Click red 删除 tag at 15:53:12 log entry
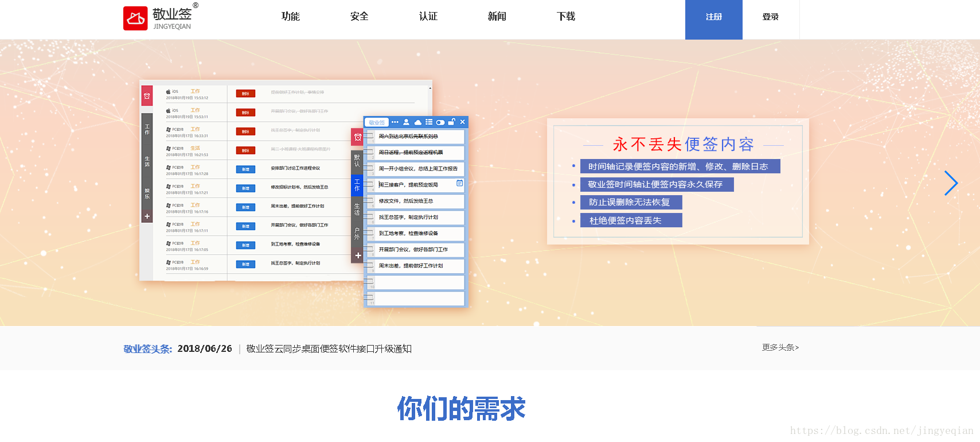Screen dimensions: 980x442 click(x=245, y=94)
